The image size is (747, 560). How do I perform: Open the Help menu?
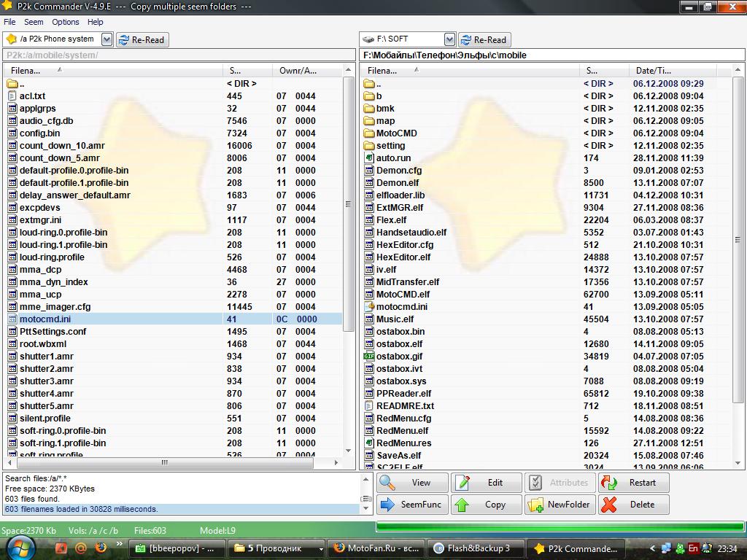pos(95,22)
